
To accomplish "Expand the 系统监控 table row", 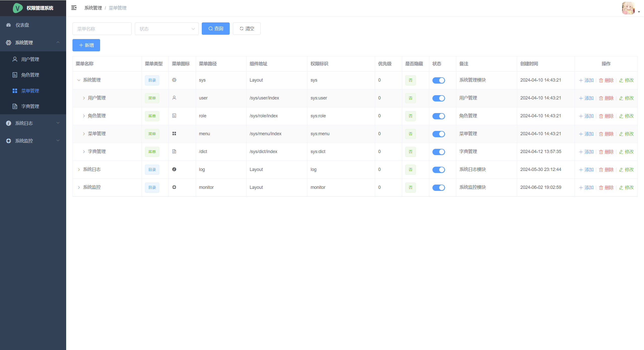I will pos(79,187).
